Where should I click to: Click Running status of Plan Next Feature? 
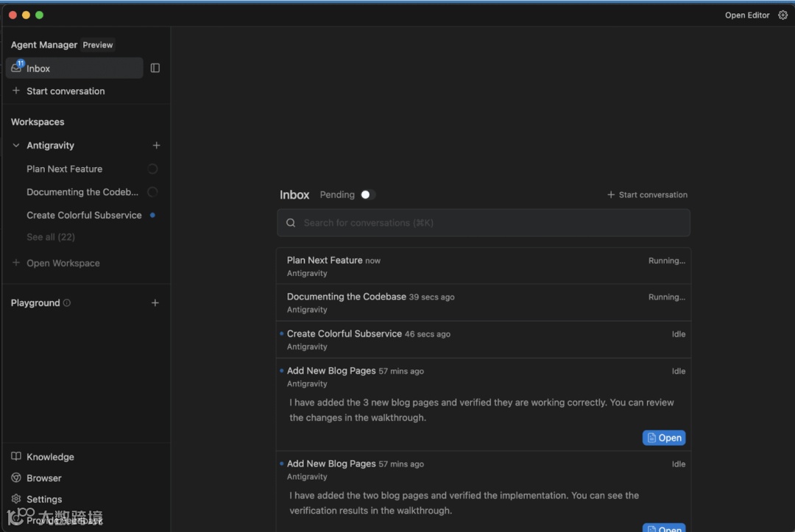coord(667,260)
